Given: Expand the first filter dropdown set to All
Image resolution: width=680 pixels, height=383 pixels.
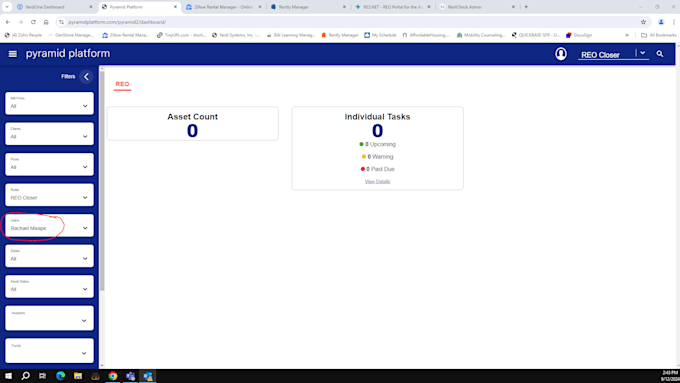Looking at the screenshot, I should [x=49, y=103].
